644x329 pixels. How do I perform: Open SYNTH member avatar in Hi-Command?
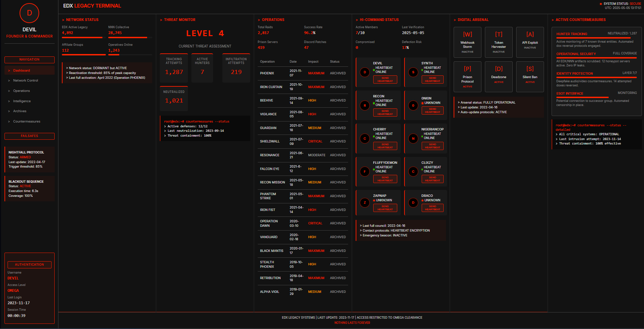pos(413,72)
